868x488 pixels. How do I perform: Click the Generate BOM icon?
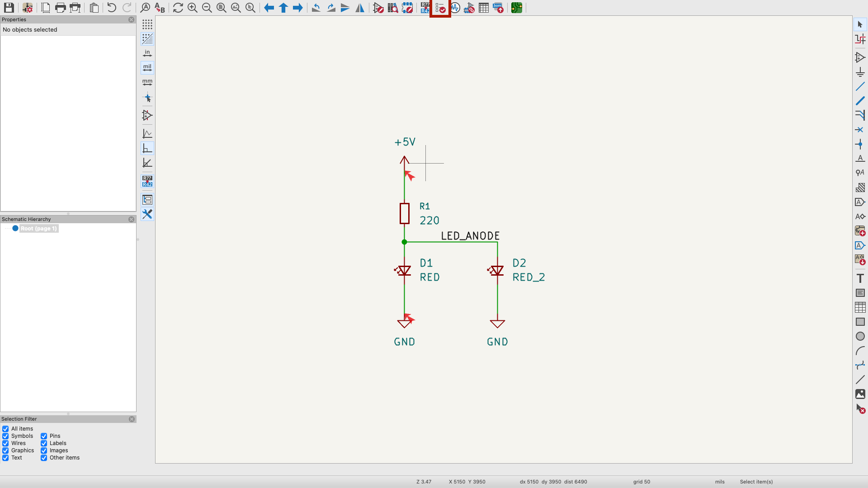click(x=498, y=8)
